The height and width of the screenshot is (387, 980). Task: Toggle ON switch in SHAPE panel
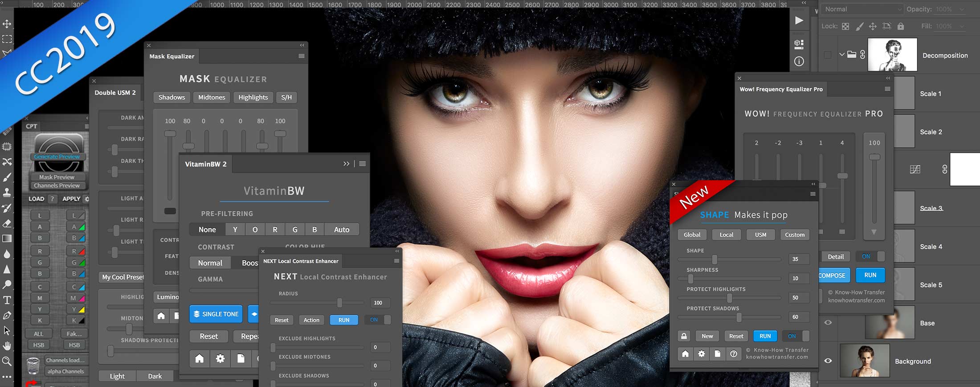point(796,336)
